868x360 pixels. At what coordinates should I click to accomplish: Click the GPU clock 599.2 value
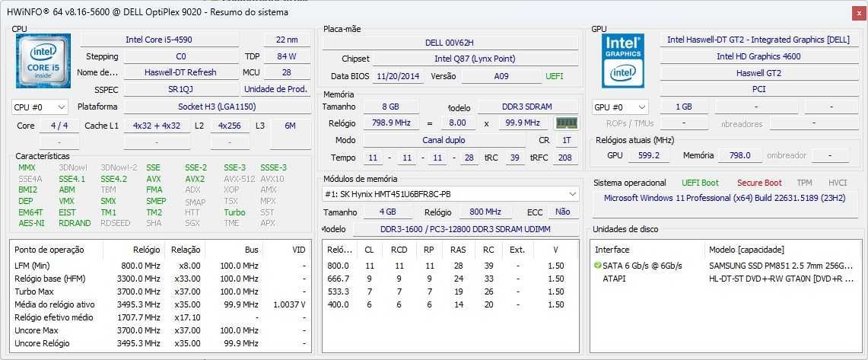click(x=648, y=155)
